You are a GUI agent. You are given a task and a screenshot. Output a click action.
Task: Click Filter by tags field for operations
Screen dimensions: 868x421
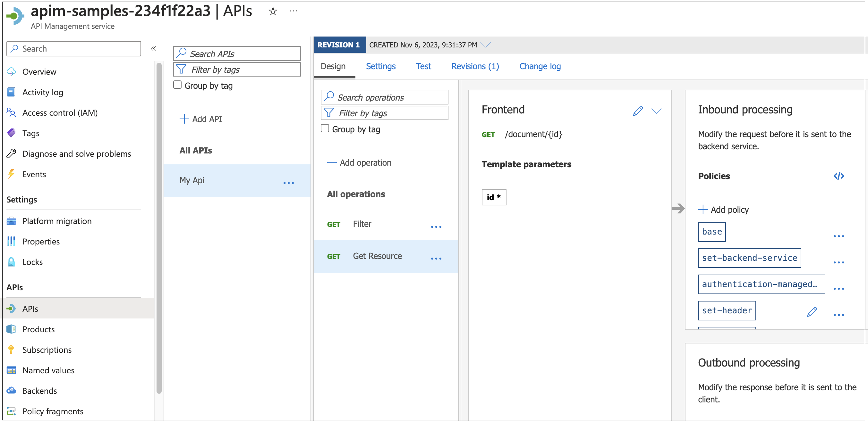tap(385, 113)
